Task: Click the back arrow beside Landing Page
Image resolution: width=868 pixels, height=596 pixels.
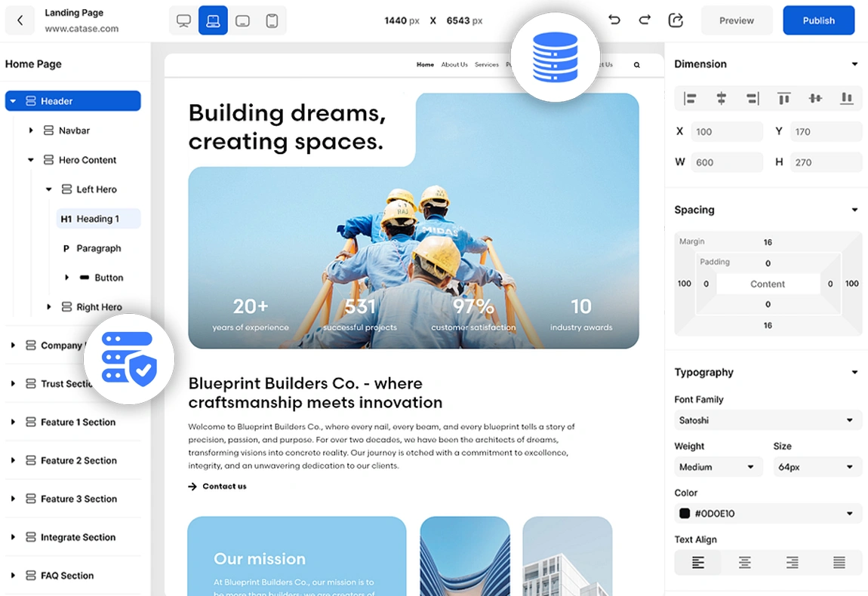Action: [x=20, y=20]
